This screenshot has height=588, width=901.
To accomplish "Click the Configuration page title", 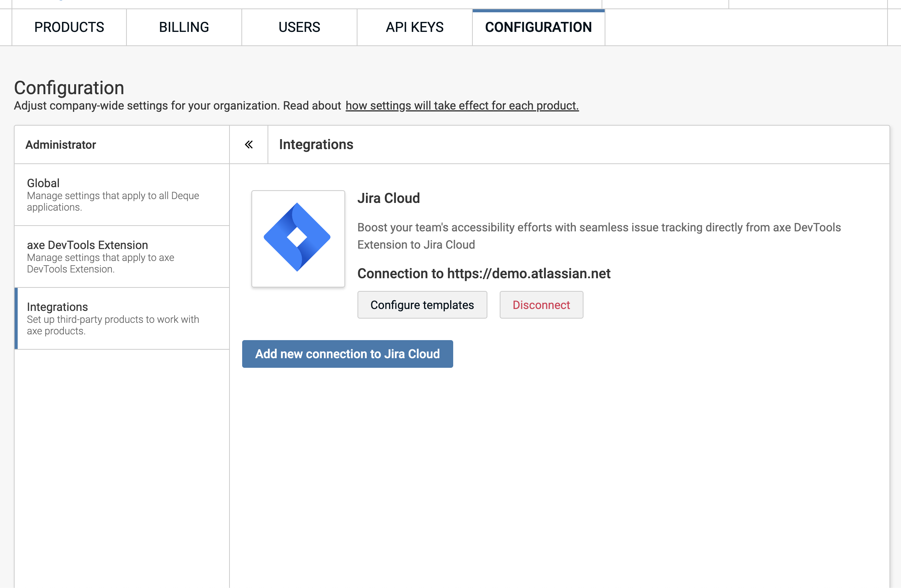I will coord(69,87).
